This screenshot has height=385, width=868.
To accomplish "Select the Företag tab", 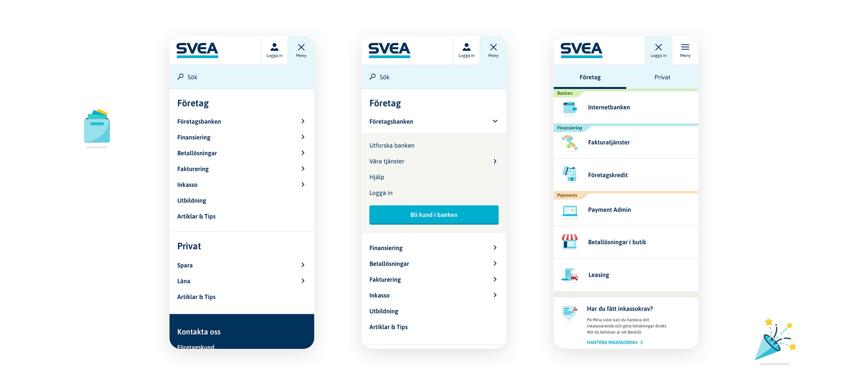I will [589, 77].
